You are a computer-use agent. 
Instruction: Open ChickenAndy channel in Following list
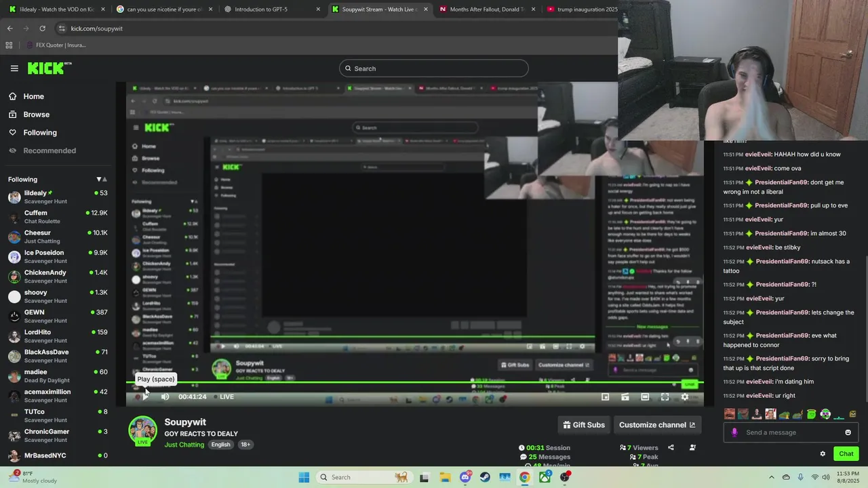pos(57,277)
